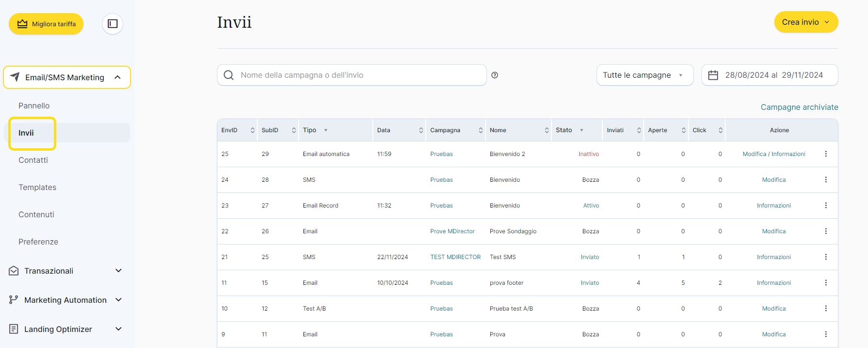Open three-dot menu for Bienvenido 2 row
868x348 pixels.
(826, 154)
